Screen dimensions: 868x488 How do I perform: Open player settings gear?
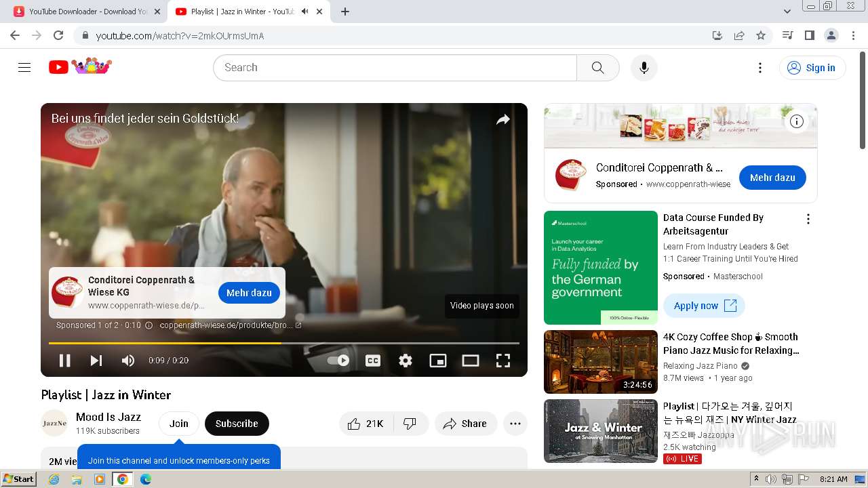(406, 361)
